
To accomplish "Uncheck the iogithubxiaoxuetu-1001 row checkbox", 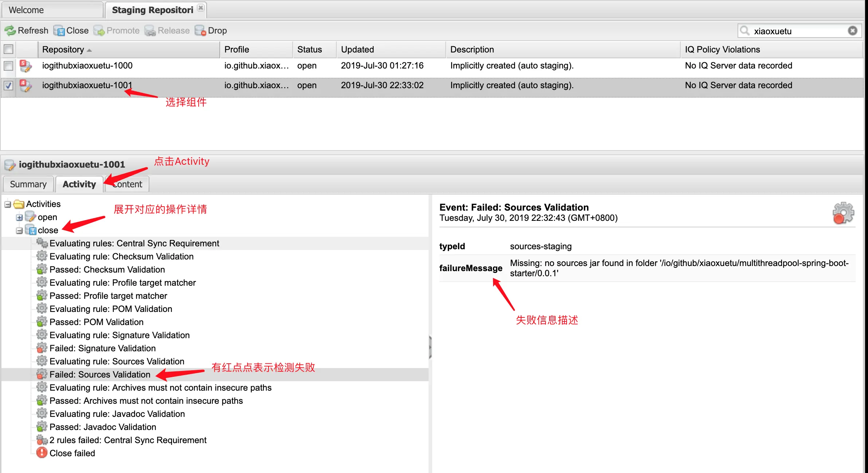I will point(8,86).
